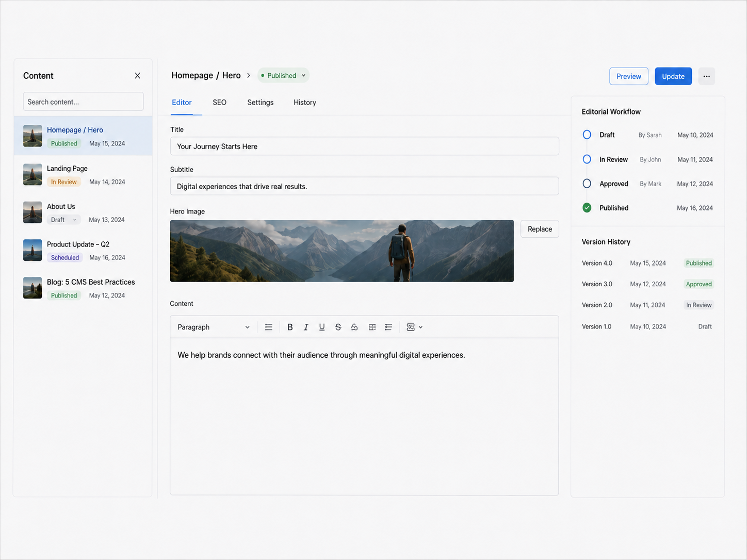Open Version 3.0 in Version History
This screenshot has height=560, width=747.
pyautogui.click(x=647, y=284)
